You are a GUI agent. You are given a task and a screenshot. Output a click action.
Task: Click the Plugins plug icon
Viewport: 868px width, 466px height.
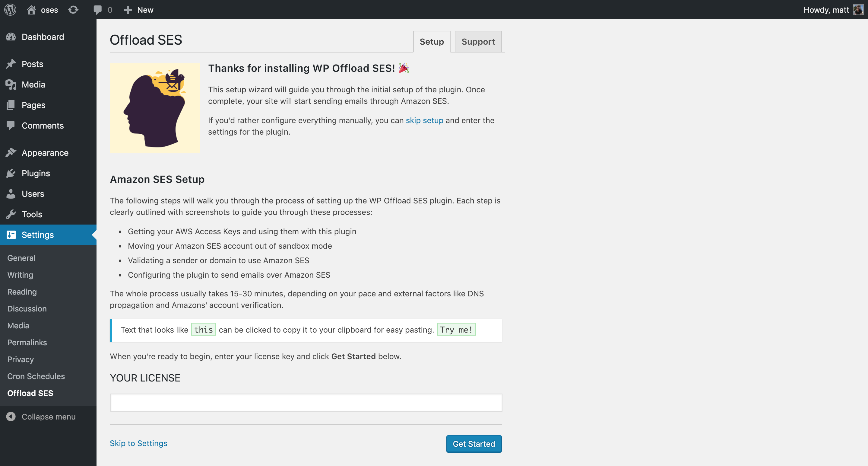coord(11,173)
